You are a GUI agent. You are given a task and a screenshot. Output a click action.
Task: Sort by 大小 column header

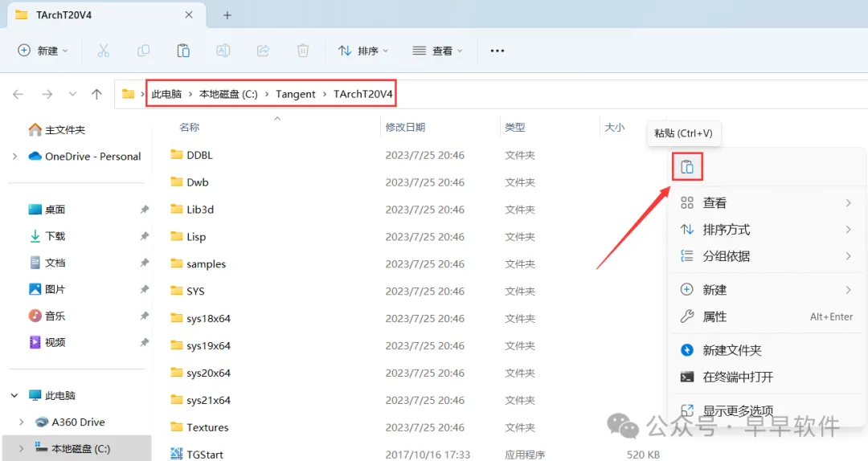[x=615, y=127]
